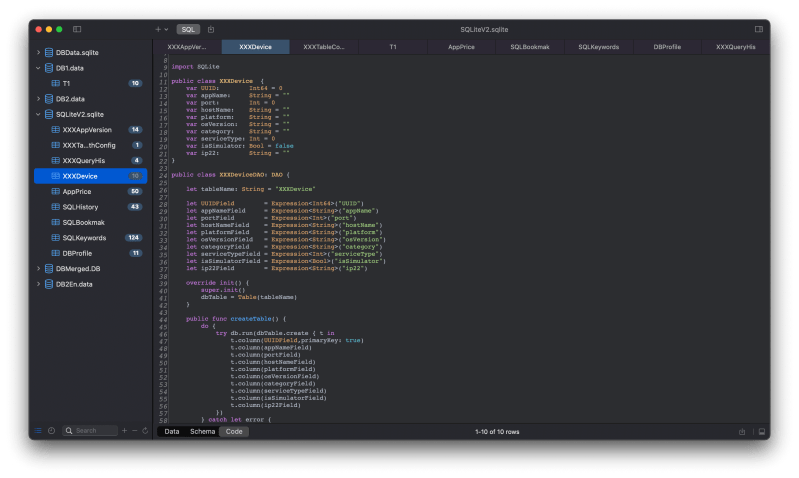Click the SQLBookmak table icon in sidebar
Screen dimensions: 799x478
tap(56, 222)
